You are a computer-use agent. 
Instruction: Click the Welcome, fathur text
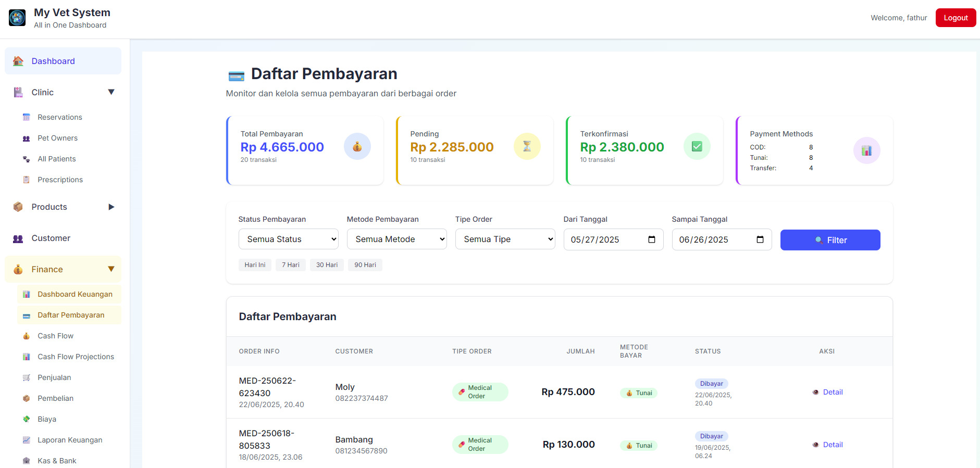[x=899, y=18]
